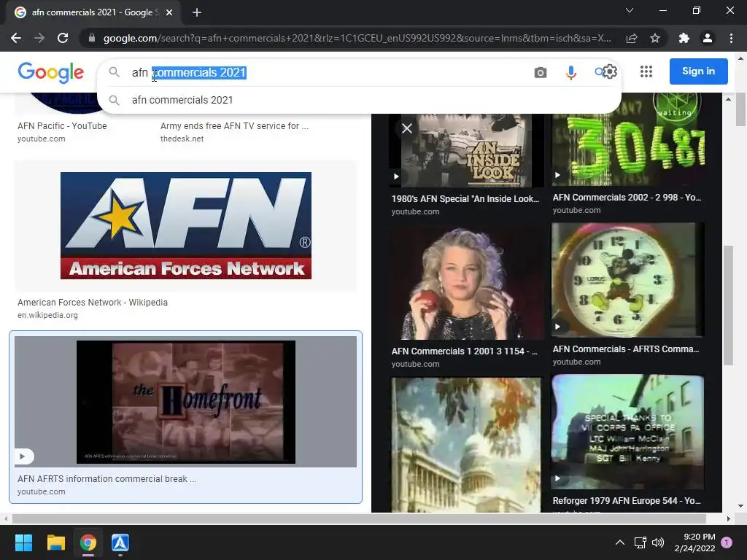Image resolution: width=747 pixels, height=560 pixels.
Task: Open the green 30487 related thumbnail
Action: pyautogui.click(x=628, y=139)
